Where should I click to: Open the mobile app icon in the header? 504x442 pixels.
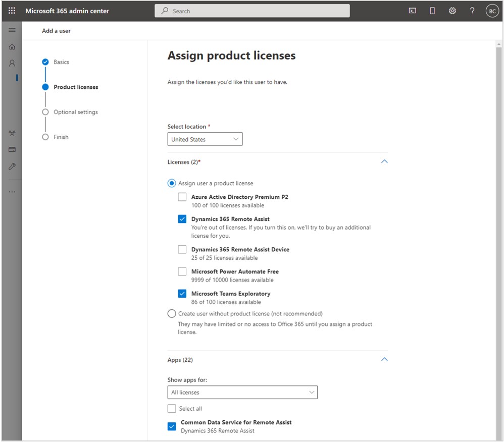click(432, 10)
